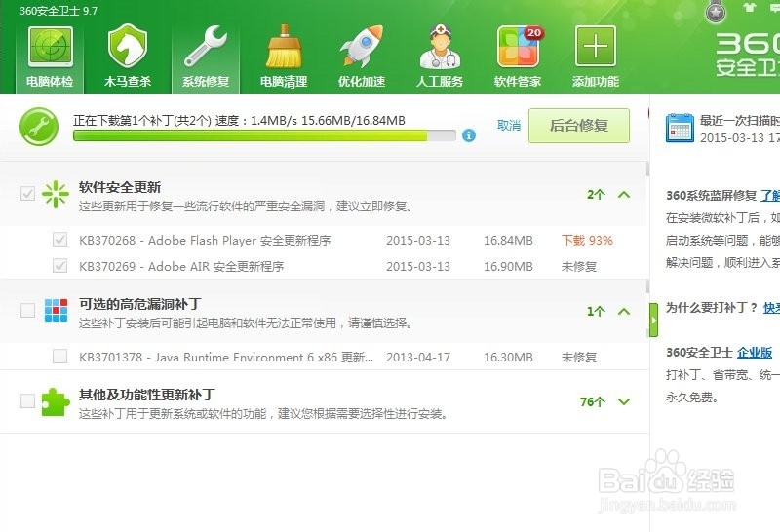The image size is (780, 532).
Task: Check the 其他及功能性更新补丁 group checkbox
Action: (27, 400)
